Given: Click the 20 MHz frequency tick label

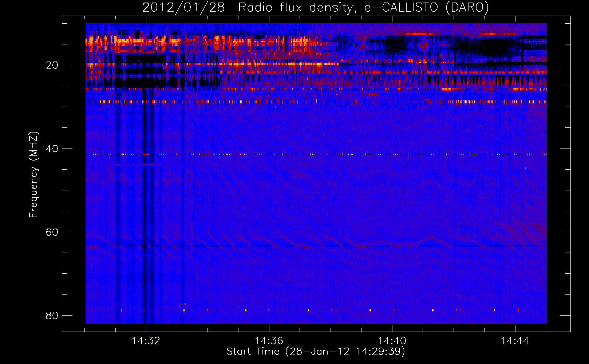Looking at the screenshot, I should point(52,65).
